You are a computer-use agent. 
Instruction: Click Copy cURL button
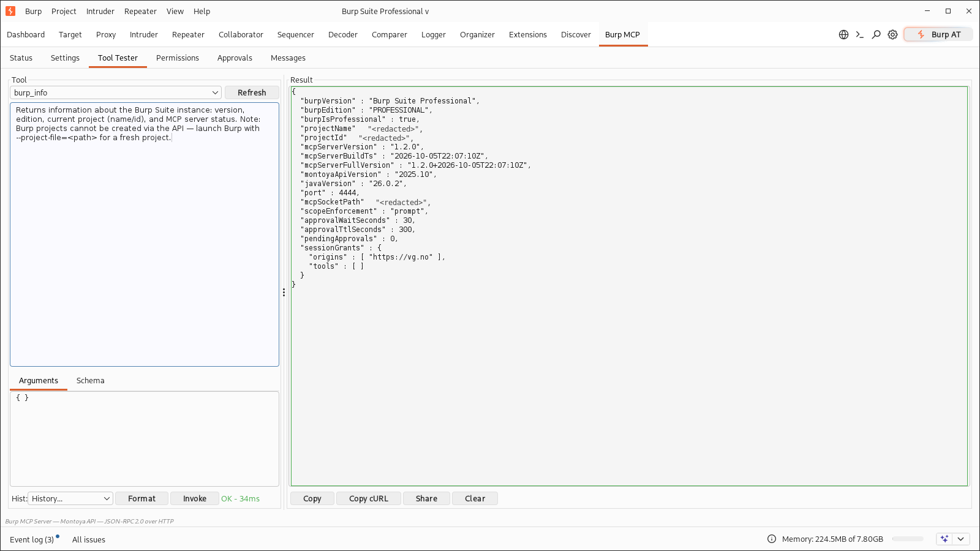[x=369, y=498]
